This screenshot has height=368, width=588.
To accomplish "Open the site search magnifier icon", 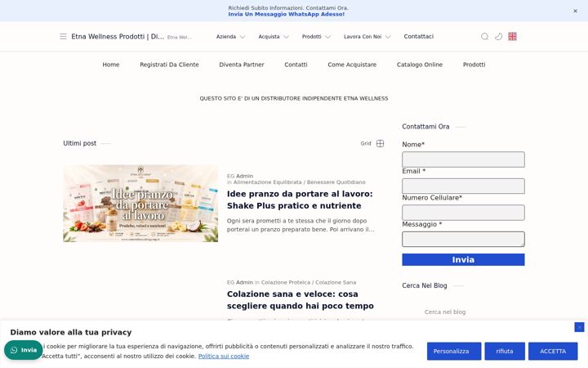I will pyautogui.click(x=484, y=37).
